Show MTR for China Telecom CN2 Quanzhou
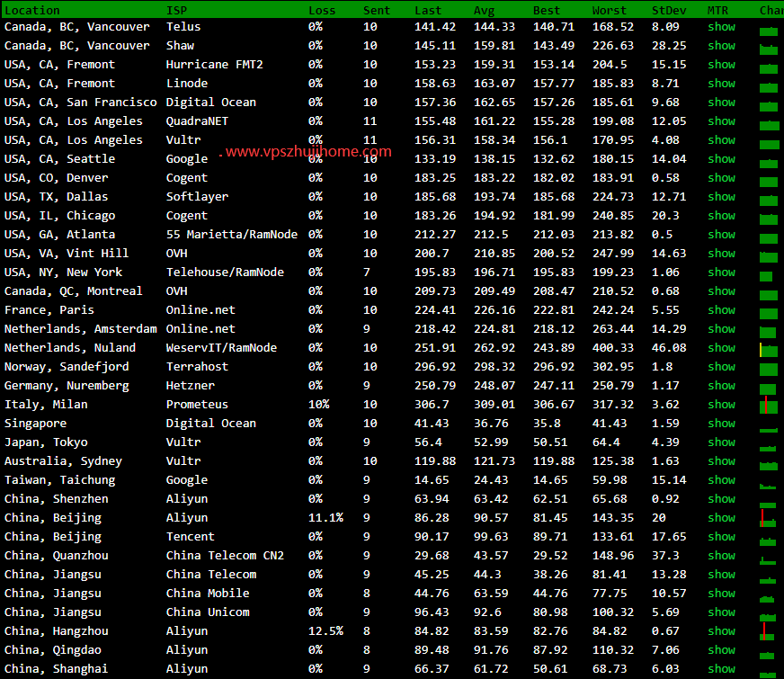 (x=721, y=556)
